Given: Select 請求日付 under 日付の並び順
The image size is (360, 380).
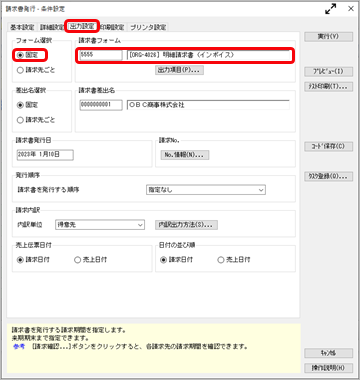Looking at the screenshot, I should [177, 260].
